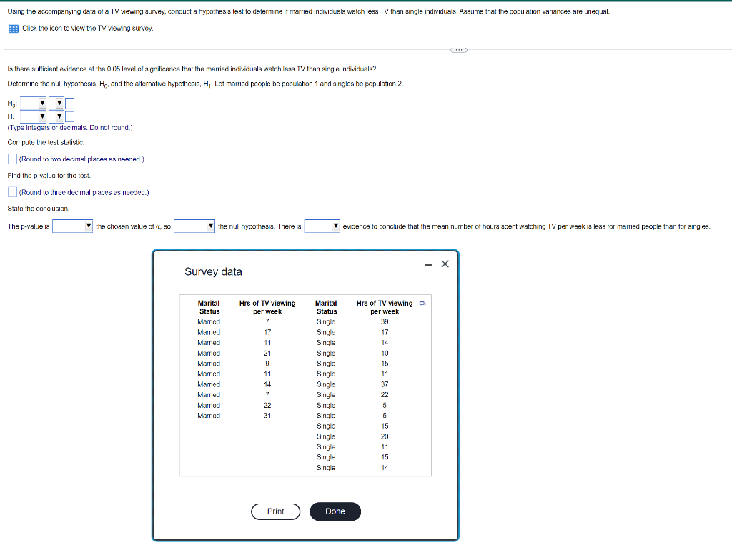
Task: Open the first dropdown for H0 parameter
Action: coord(33,103)
